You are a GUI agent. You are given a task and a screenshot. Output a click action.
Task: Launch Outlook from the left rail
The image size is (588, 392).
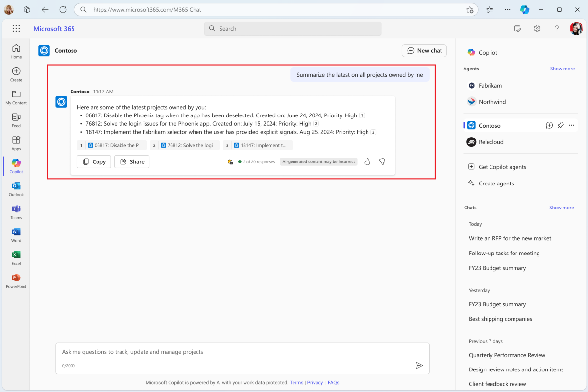point(16,189)
